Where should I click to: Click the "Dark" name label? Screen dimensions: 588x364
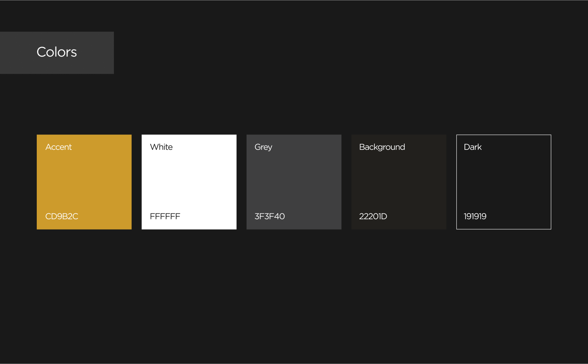tap(473, 147)
